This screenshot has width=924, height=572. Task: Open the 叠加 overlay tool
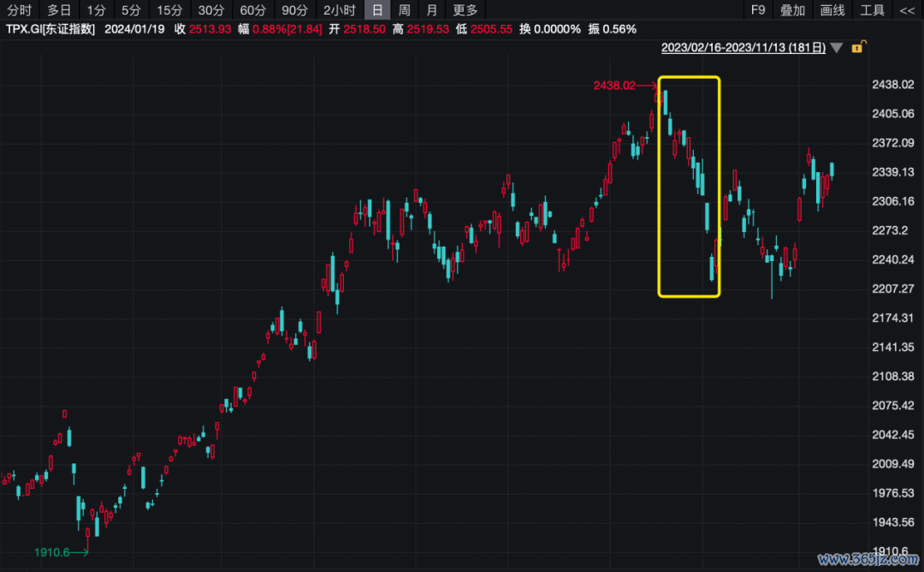pos(792,10)
